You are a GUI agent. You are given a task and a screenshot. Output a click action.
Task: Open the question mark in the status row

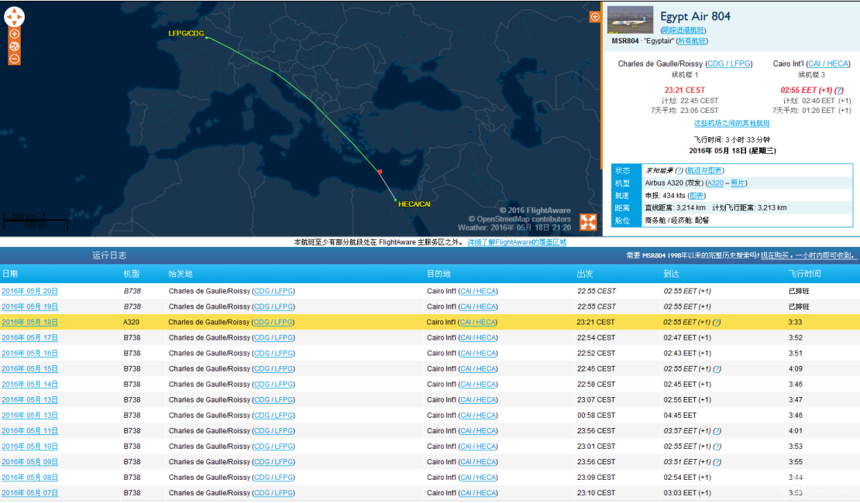679,171
